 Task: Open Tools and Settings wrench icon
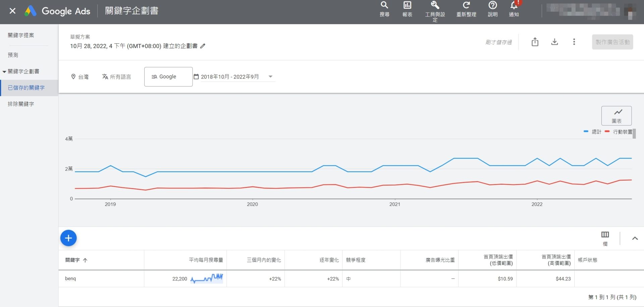pyautogui.click(x=435, y=6)
